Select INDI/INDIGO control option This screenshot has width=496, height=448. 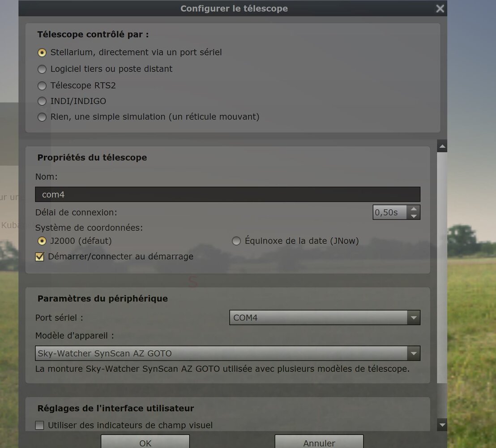42,101
